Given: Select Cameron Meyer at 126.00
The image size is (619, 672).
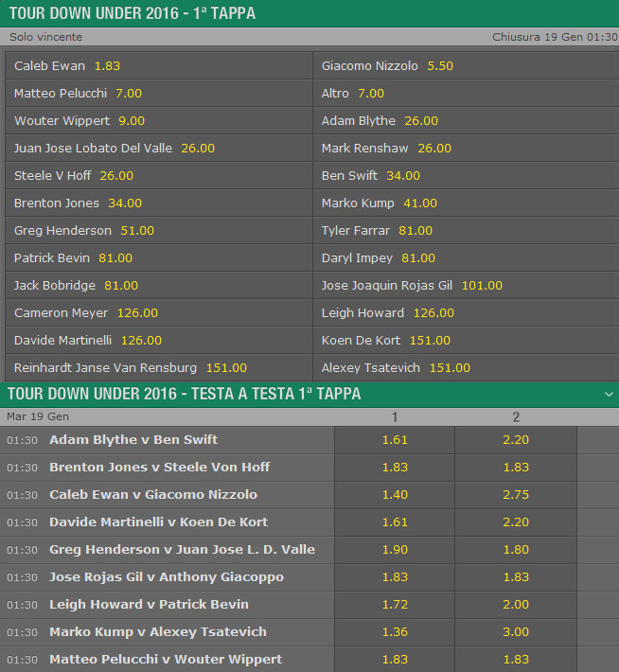Looking at the screenshot, I should [159, 312].
